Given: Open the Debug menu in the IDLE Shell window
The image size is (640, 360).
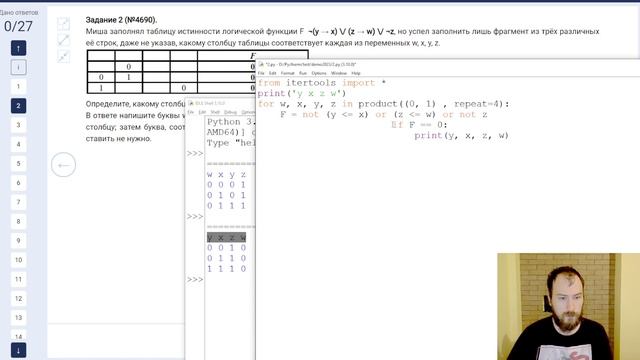Looking at the screenshot, I should 230,112.
